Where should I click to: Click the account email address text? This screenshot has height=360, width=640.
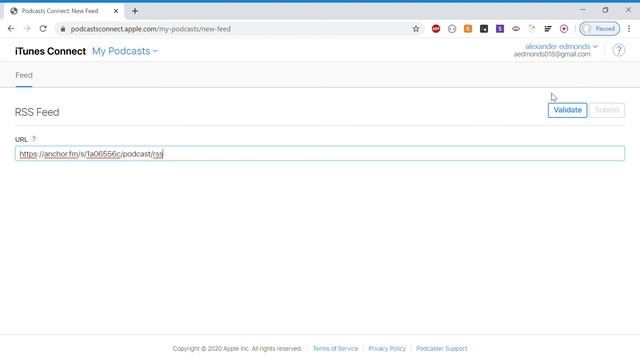(552, 54)
